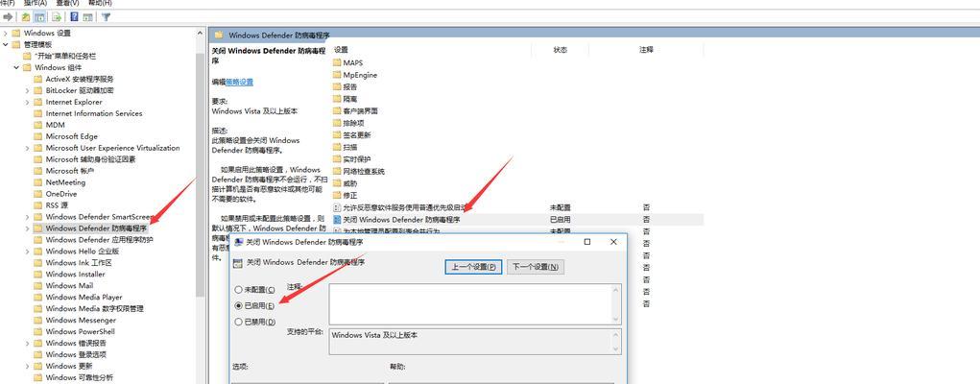Click the Export List toolbar icon
Viewport: 980px width, 384px height.
[57, 17]
